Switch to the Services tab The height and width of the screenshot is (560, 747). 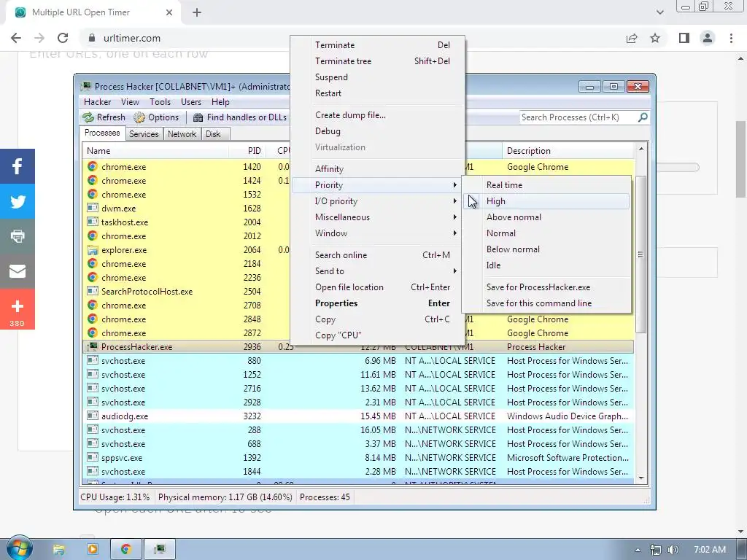click(144, 134)
